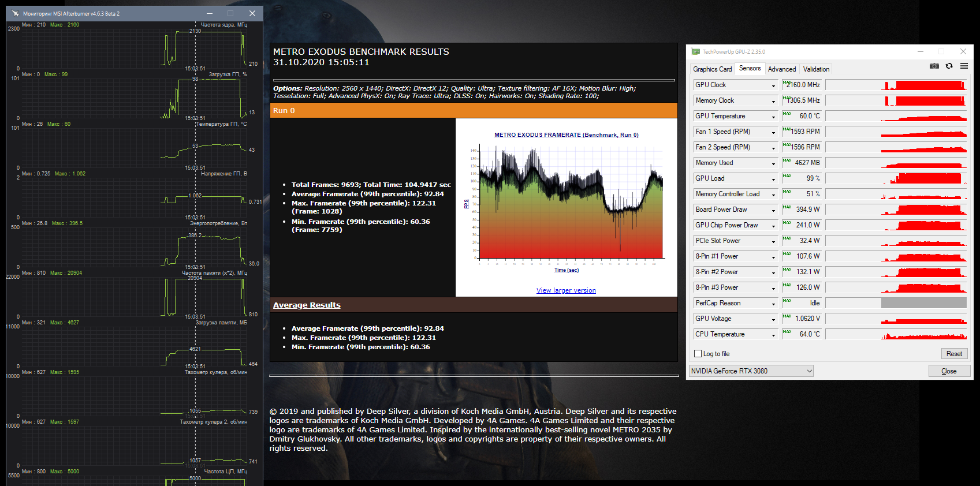Image resolution: width=980 pixels, height=486 pixels.
Task: Click the benchmark date 31.10.2020 15:05:11
Action: pyautogui.click(x=321, y=62)
